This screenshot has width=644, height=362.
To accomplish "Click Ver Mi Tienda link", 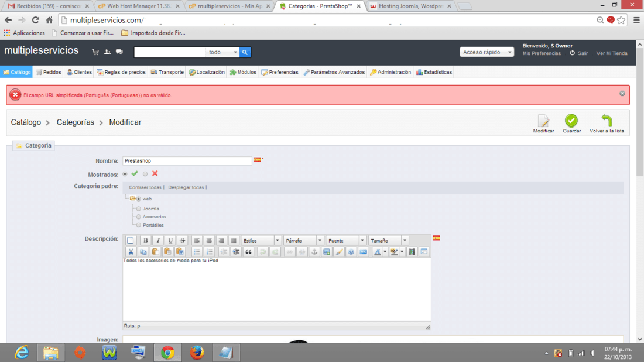I will (x=612, y=53).
